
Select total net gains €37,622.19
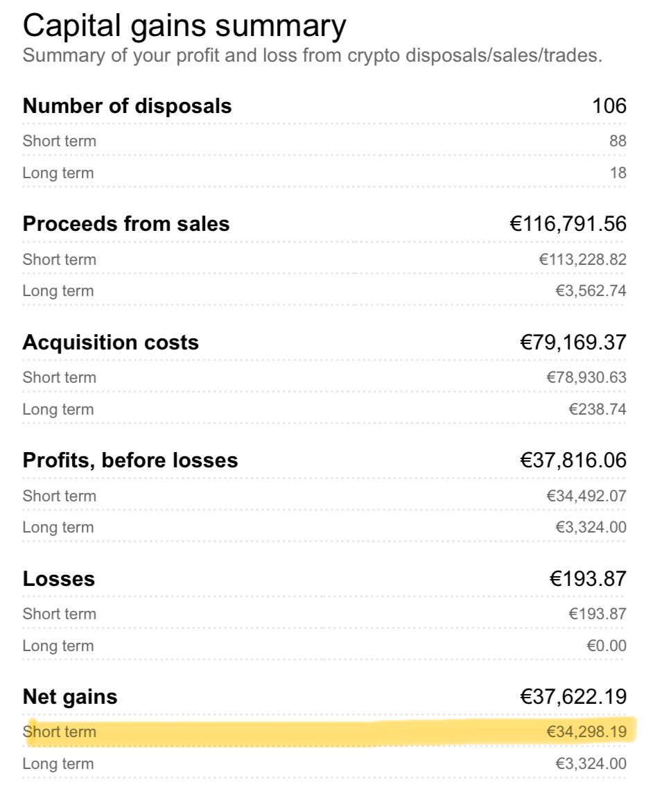tap(573, 697)
